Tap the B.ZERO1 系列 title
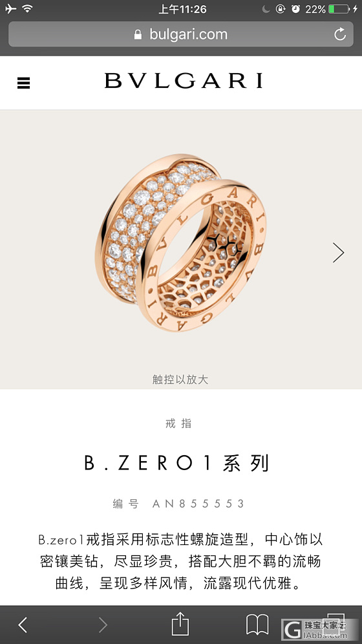This screenshot has height=644, width=362. coord(177,464)
